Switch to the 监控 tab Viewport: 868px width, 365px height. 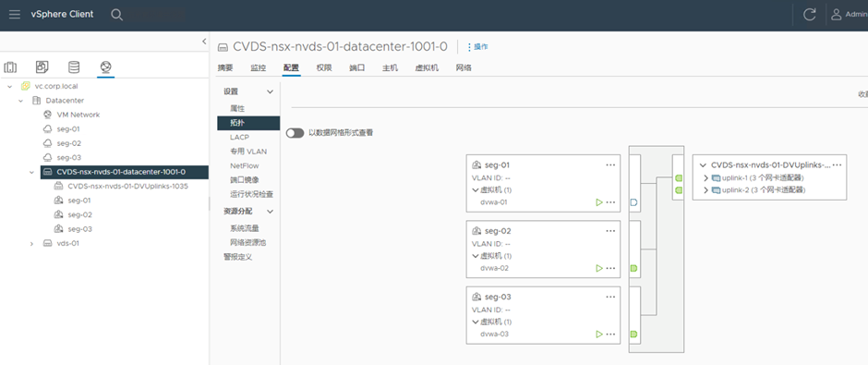click(258, 67)
